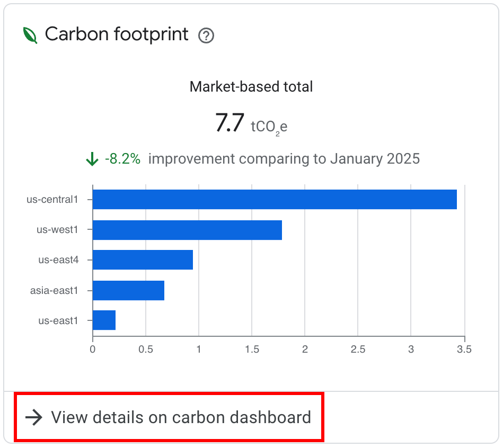Select the us-east1 emissions bar
The width and height of the screenshot is (503, 448).
[104, 320]
